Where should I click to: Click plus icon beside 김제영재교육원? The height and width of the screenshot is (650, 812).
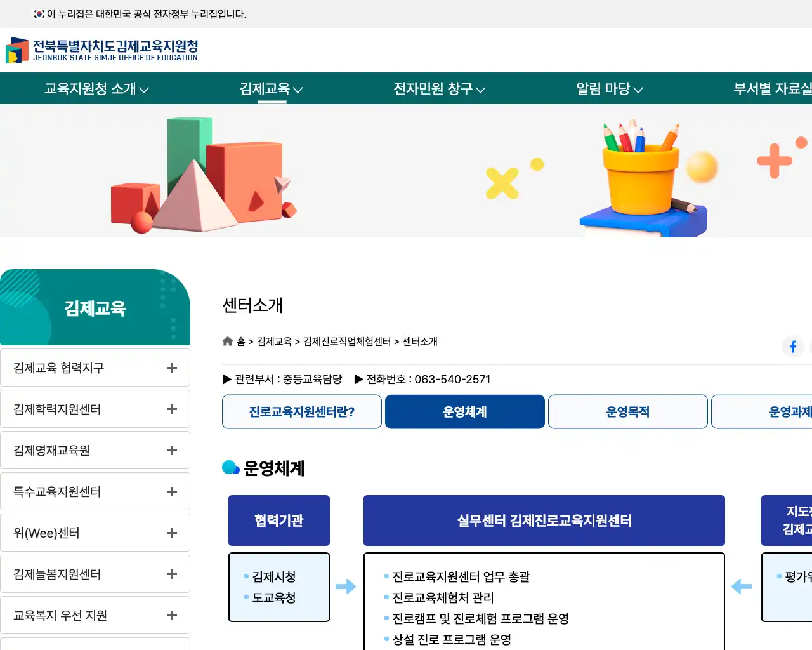pyautogui.click(x=172, y=451)
